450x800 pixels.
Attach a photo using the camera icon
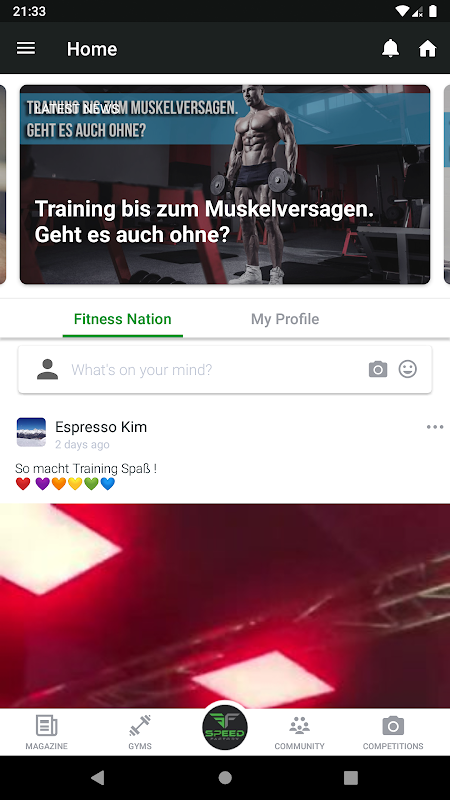pyautogui.click(x=378, y=369)
